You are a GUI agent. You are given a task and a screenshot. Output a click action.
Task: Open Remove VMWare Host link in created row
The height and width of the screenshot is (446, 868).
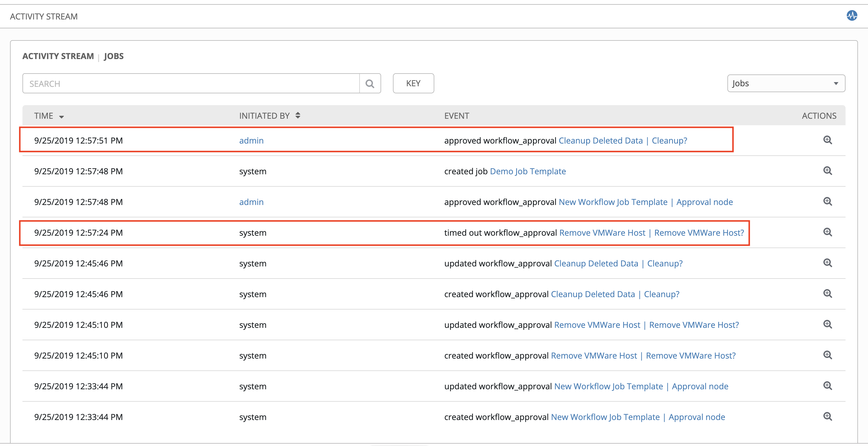click(594, 355)
